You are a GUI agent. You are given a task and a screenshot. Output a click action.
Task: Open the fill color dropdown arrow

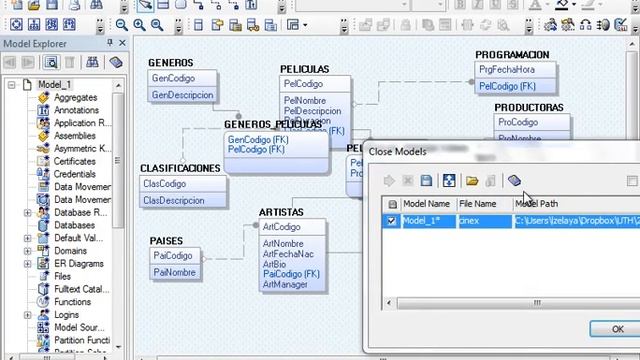point(574,5)
